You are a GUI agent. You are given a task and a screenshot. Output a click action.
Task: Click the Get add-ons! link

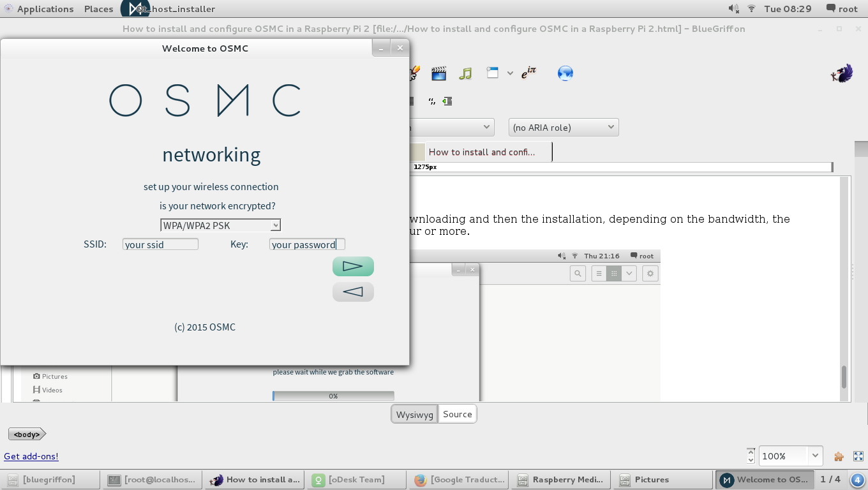point(31,456)
